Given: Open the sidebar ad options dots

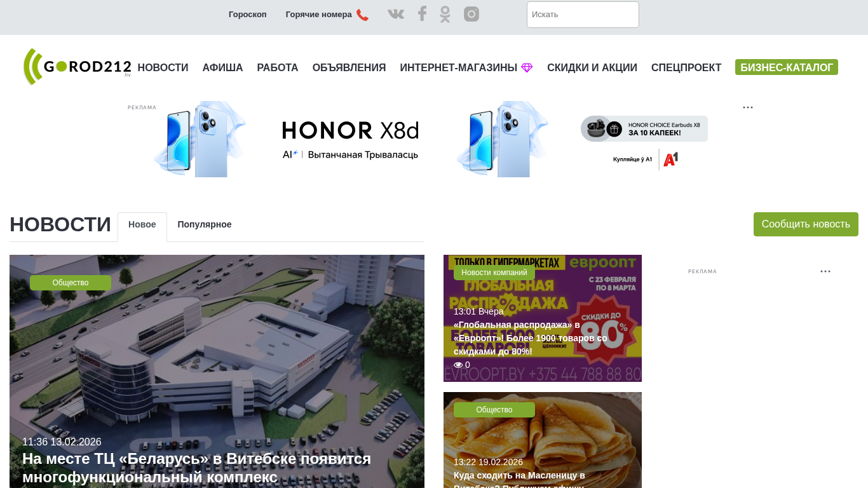Looking at the screenshot, I should tap(825, 271).
